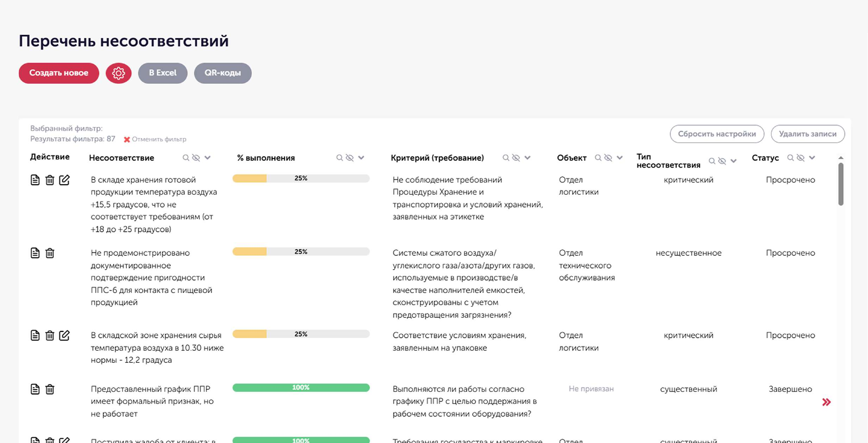The height and width of the screenshot is (443, 868).
Task: Open the settings gear icon
Action: (x=118, y=73)
